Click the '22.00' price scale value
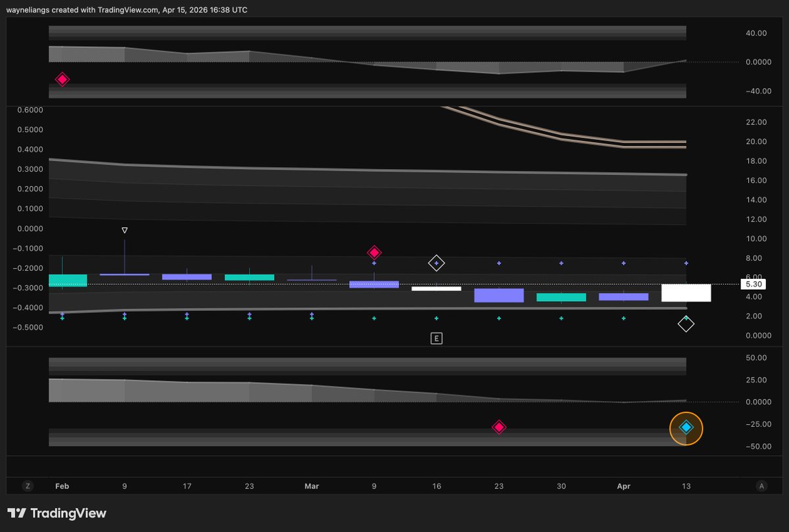 point(757,122)
